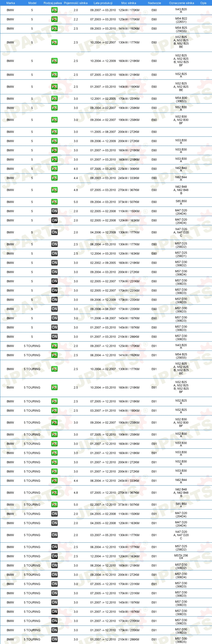Select the 225kW / 306KM power cell
Image resolution: width=212 pixels, height=644 pixels.
[129, 169]
